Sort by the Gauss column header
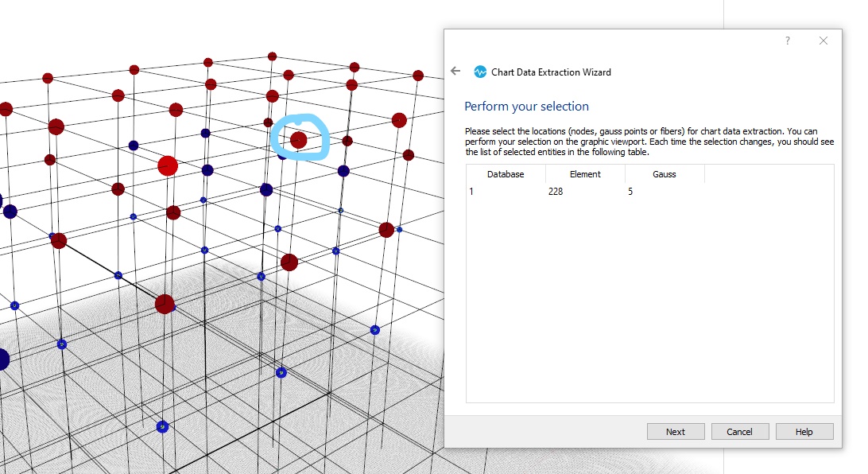Image resolution: width=868 pixels, height=474 pixels. [665, 174]
